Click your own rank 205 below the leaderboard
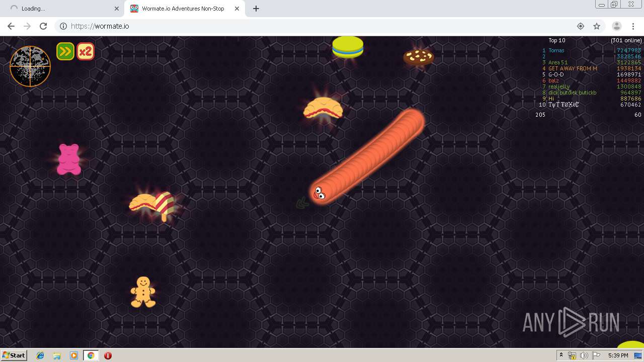Viewport: 644px width, 362px height. (x=540, y=115)
